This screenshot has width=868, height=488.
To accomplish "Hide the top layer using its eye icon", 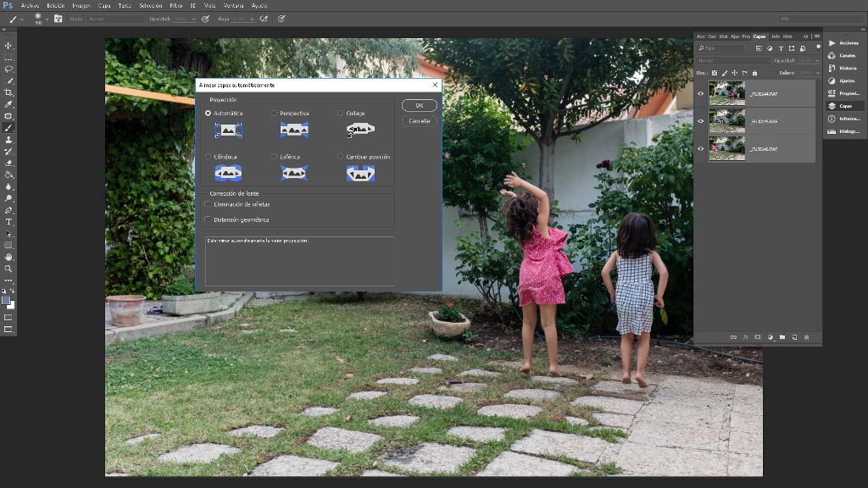I will [x=701, y=93].
